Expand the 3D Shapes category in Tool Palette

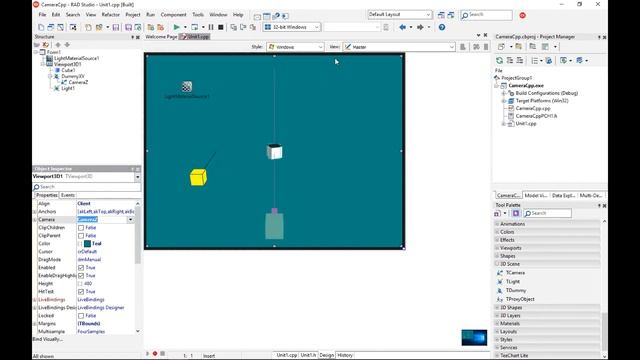pos(497,307)
